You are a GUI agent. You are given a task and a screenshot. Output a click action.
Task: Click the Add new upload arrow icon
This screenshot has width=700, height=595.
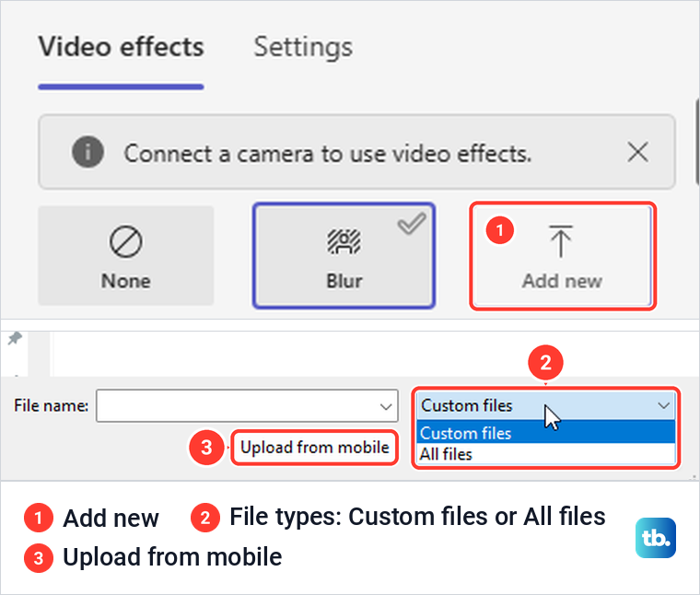point(561,241)
